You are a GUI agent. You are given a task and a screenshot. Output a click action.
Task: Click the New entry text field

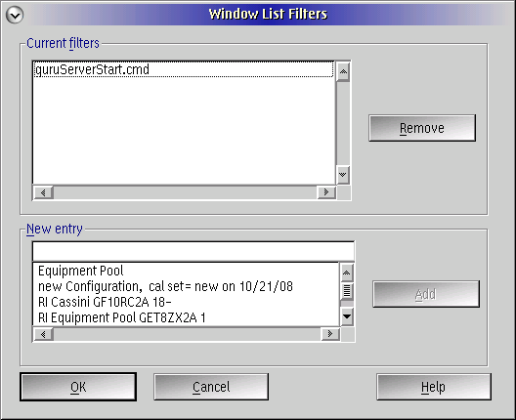pos(193,252)
